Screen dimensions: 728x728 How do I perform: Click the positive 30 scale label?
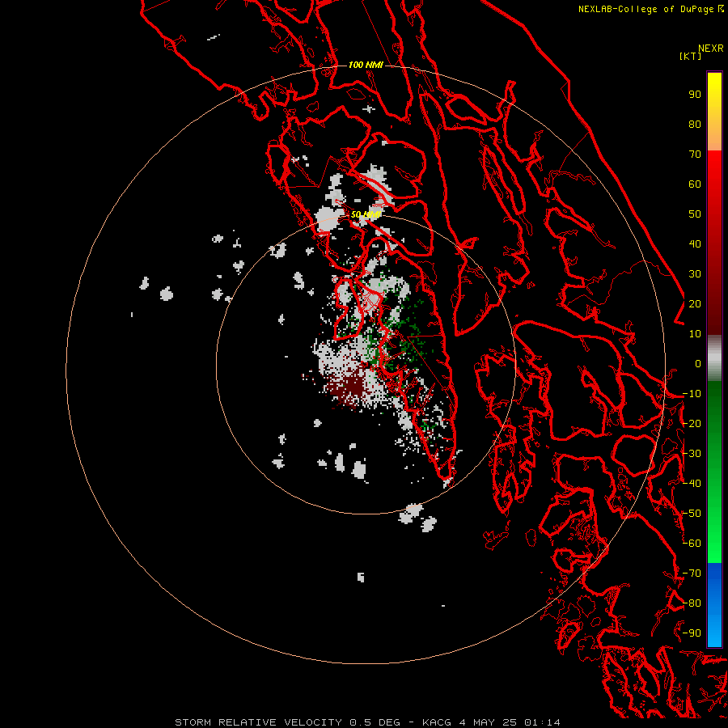pyautogui.click(x=695, y=274)
